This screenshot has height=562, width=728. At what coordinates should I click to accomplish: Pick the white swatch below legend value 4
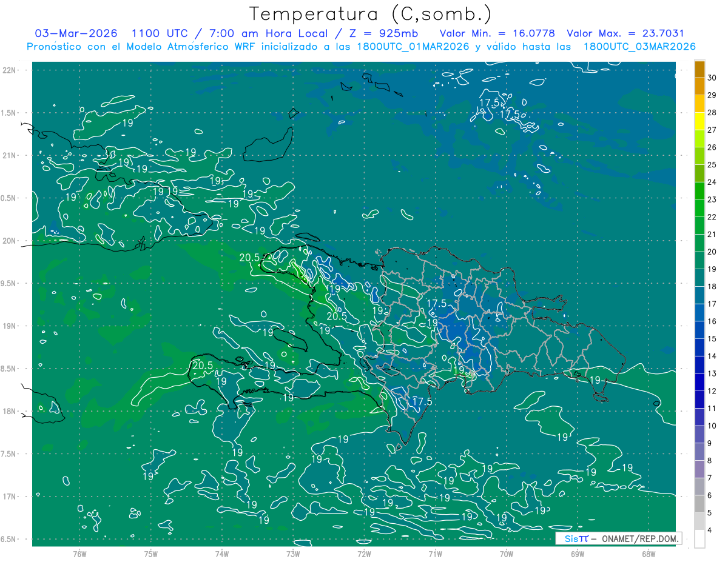click(699, 539)
